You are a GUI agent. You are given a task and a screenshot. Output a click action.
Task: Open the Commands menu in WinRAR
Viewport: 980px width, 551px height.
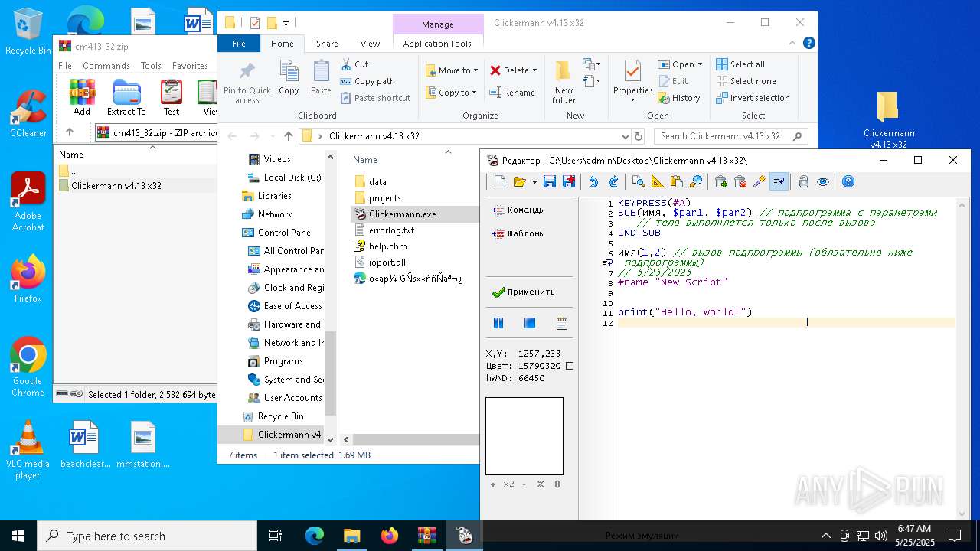tap(106, 66)
